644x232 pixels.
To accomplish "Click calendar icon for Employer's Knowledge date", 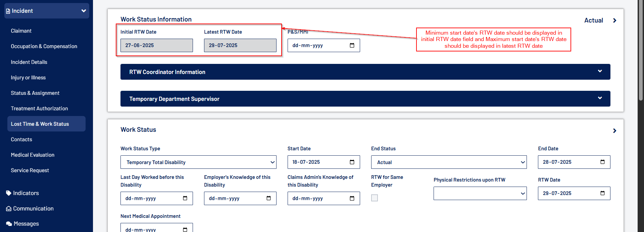I will click(268, 198).
